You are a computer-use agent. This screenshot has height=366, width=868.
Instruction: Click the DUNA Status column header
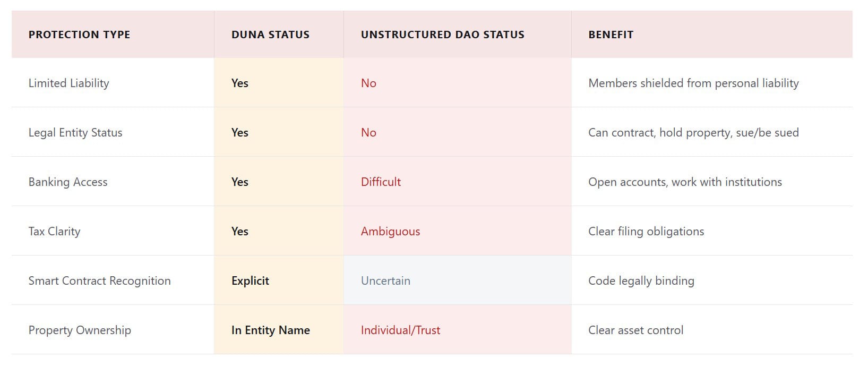(270, 35)
